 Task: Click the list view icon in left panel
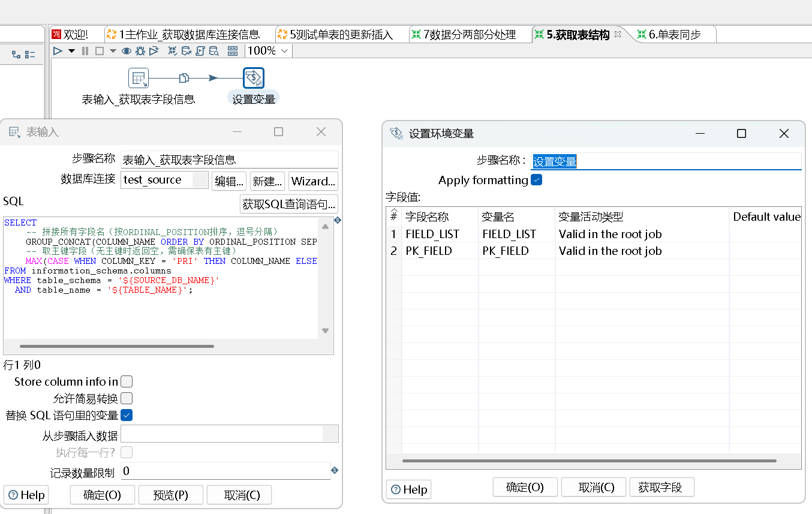[x=30, y=55]
